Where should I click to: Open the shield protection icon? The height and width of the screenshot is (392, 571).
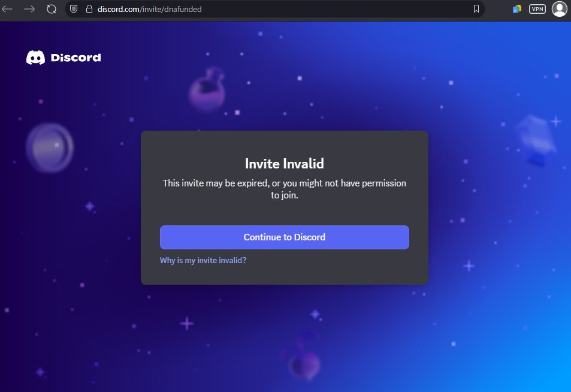pyautogui.click(x=74, y=9)
